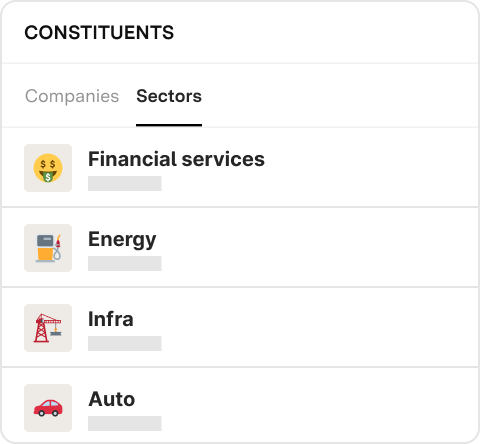The image size is (480, 444).
Task: Click the grey placeholder bar under Financial services
Action: coord(125,183)
